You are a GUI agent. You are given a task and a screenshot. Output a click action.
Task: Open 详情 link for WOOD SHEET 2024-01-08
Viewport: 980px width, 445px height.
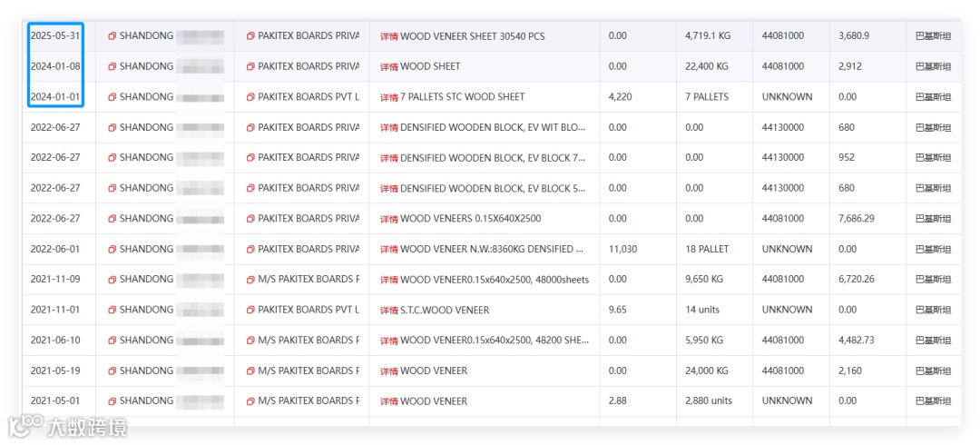click(388, 66)
